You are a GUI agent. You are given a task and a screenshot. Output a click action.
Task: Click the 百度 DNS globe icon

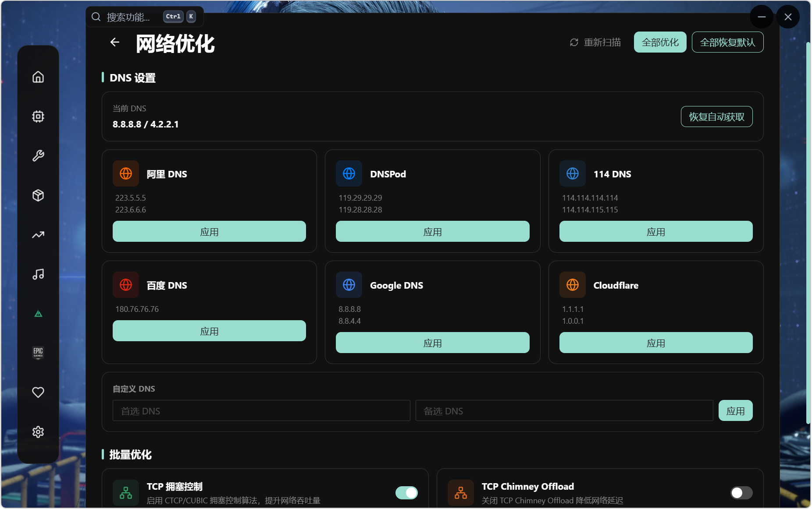(x=126, y=285)
